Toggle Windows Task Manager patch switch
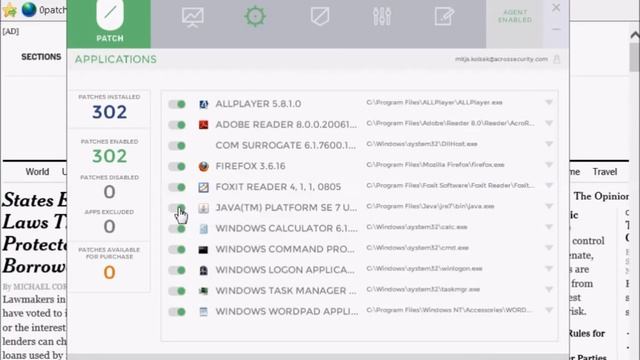The height and width of the screenshot is (360, 640). click(177, 291)
